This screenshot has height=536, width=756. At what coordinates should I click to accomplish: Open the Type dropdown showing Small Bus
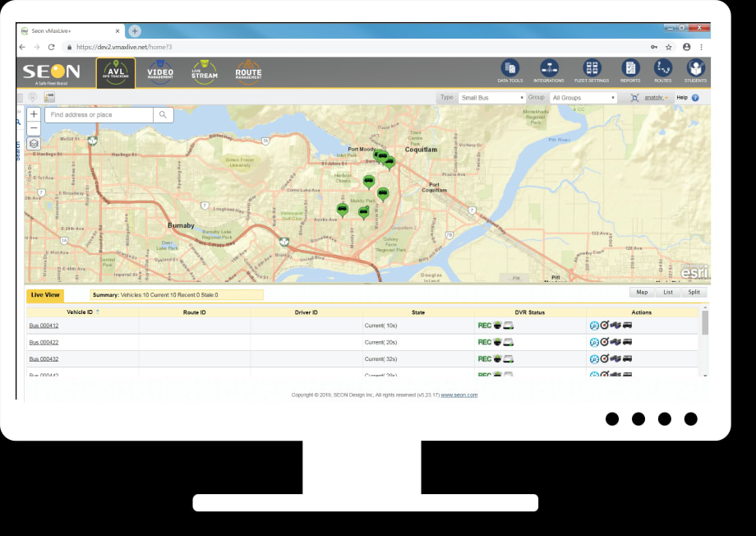tap(491, 97)
